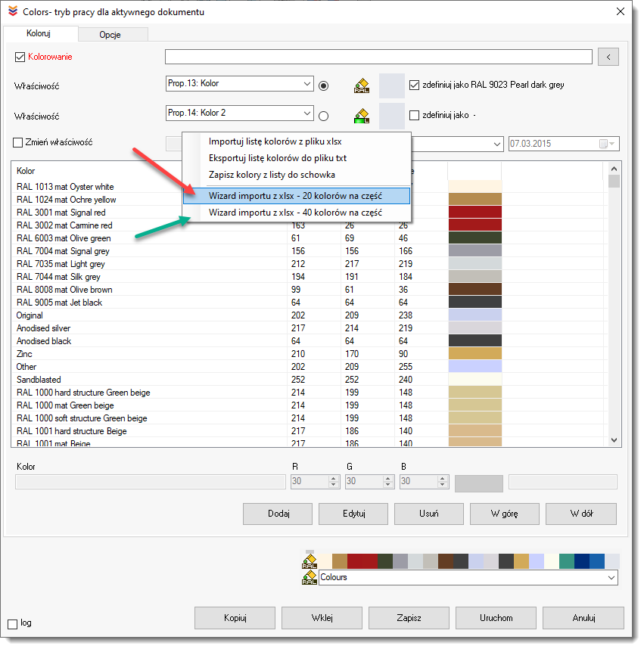Image resolution: width=644 pixels, height=649 pixels.
Task: Click the Colors app icon in title bar
Action: tap(11, 11)
